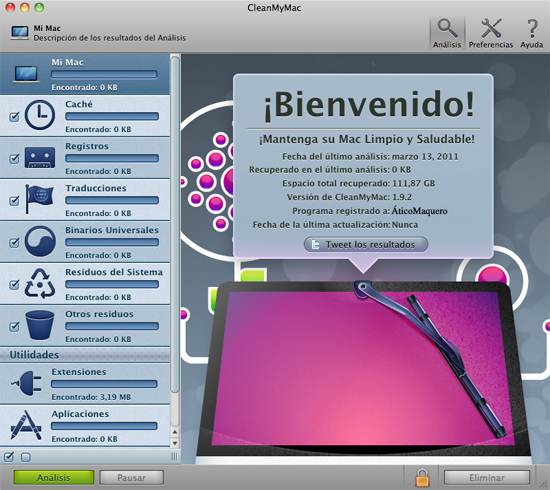Click the deselect-all empty box at sidebar bottom
Screen dimensions: 550x490
(x=26, y=457)
